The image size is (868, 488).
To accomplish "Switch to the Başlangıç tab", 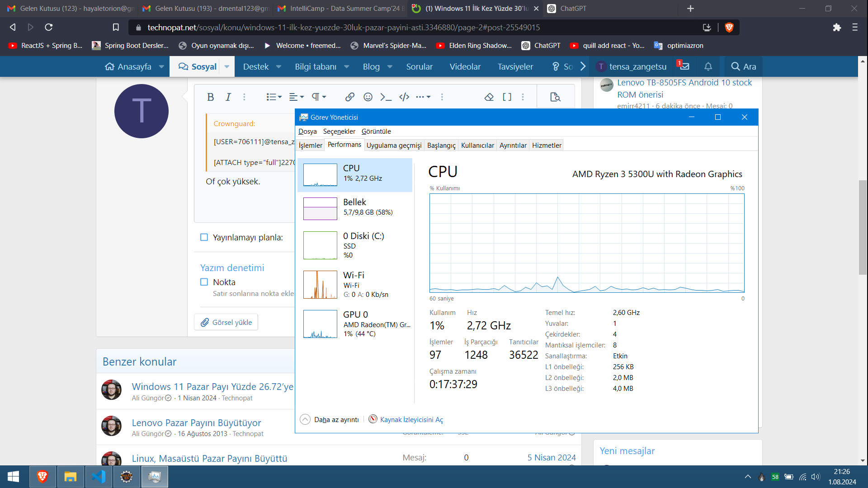I will 441,145.
